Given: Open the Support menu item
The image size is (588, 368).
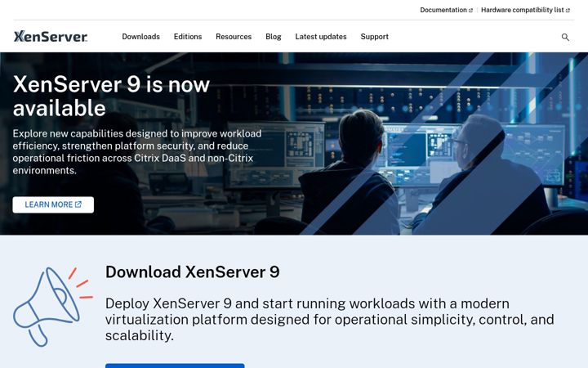Looking at the screenshot, I should (x=374, y=37).
